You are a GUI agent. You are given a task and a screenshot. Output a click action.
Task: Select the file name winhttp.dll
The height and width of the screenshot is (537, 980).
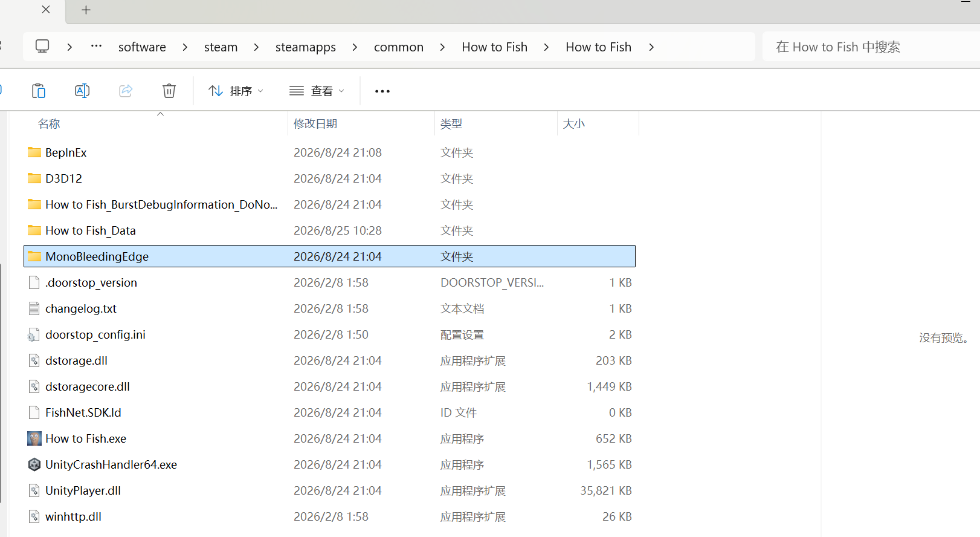pyautogui.click(x=73, y=516)
